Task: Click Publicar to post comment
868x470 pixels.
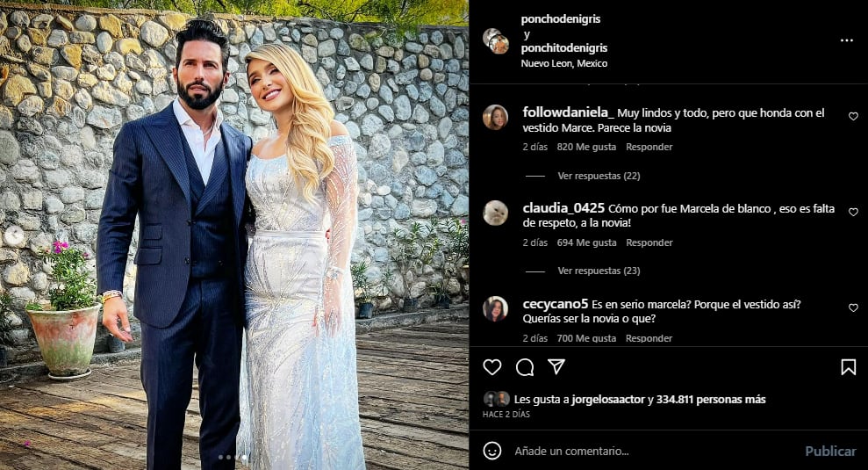Action: 830,451
